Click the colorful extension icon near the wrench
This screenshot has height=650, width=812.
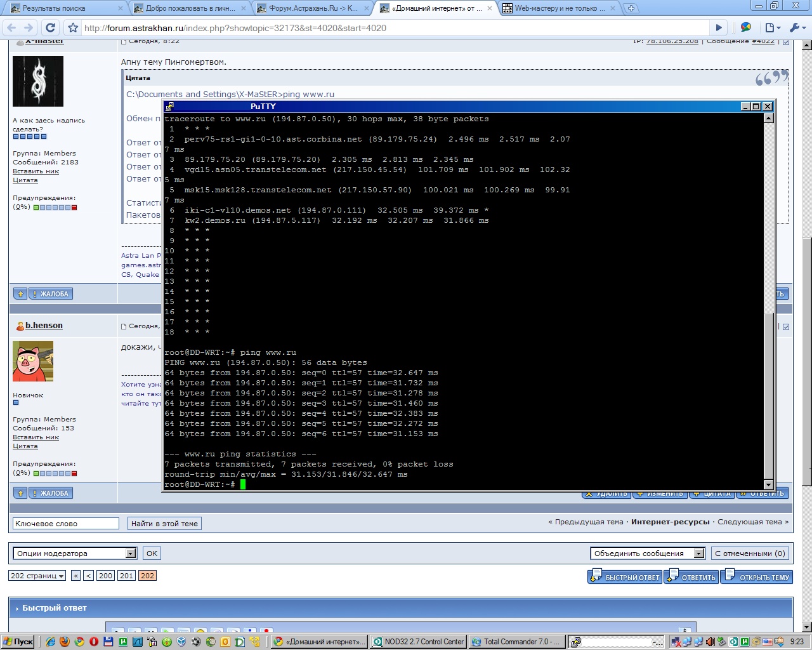pyautogui.click(x=746, y=27)
